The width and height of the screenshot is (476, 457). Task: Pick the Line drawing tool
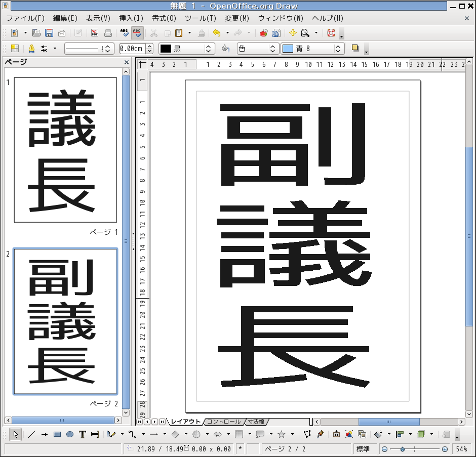pyautogui.click(x=32, y=434)
